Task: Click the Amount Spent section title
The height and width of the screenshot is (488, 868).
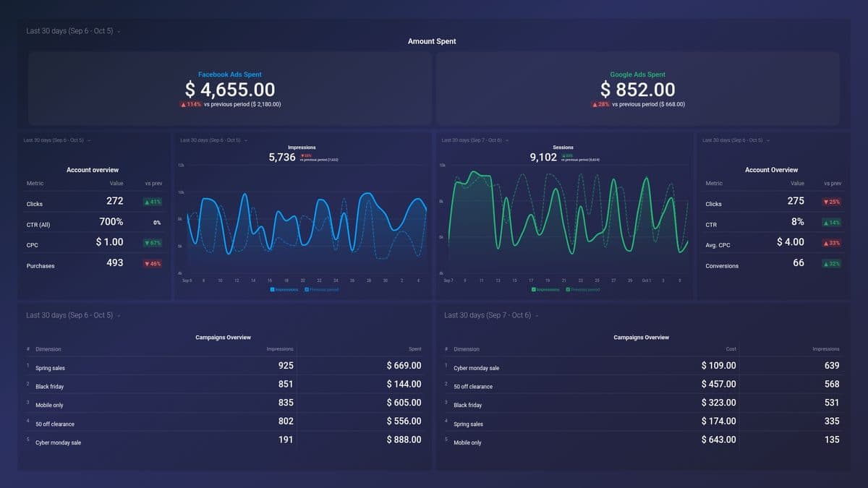Action: tap(432, 42)
